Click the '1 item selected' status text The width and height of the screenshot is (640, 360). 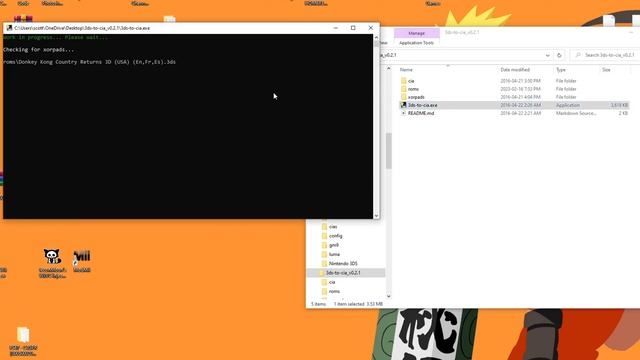click(358, 304)
